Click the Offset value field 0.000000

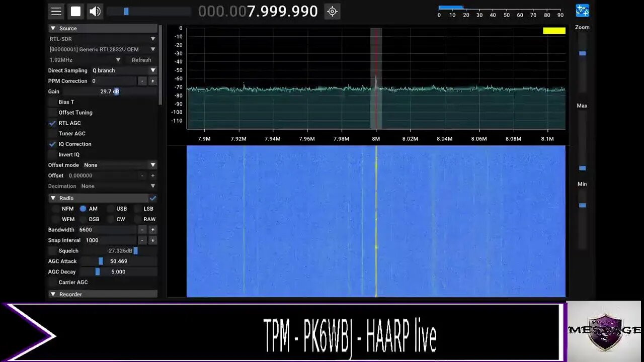click(x=102, y=175)
